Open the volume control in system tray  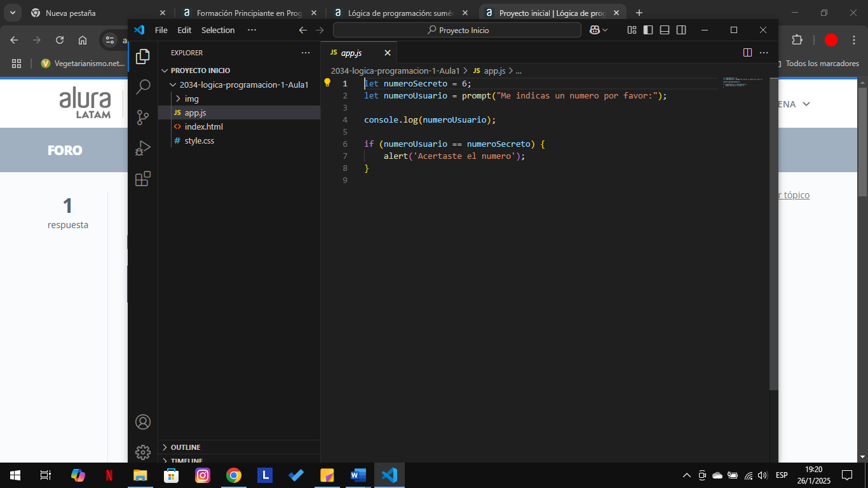763,475
